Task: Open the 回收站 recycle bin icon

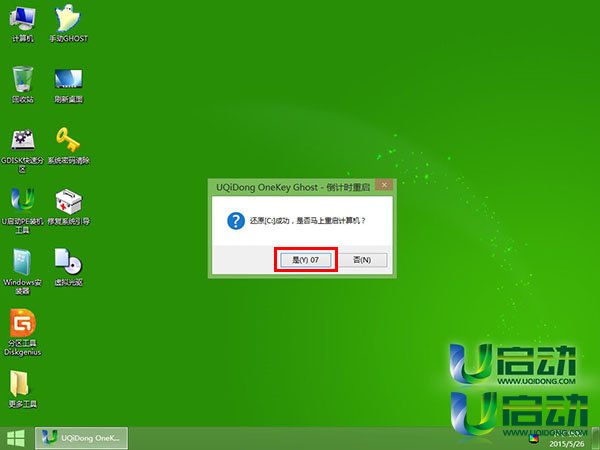Action: [x=23, y=85]
